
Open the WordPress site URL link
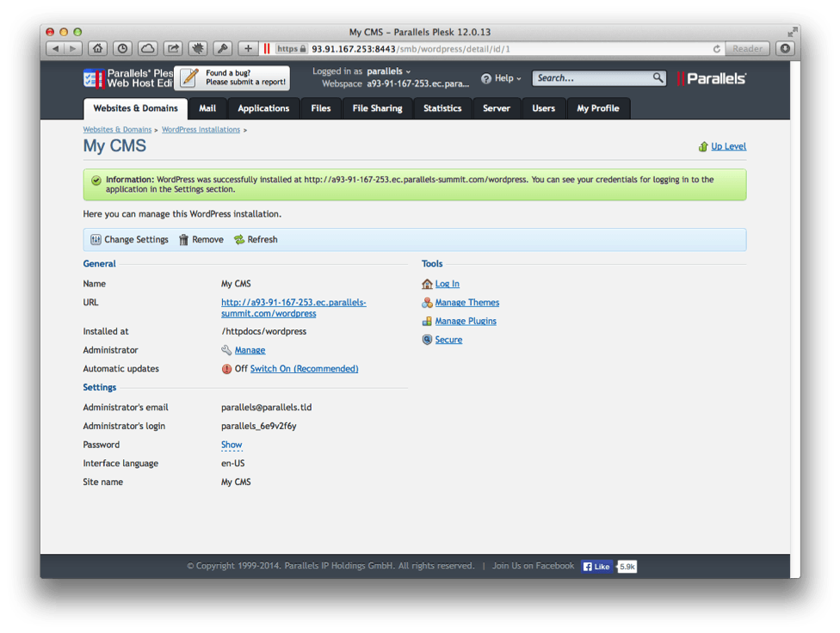(x=293, y=308)
